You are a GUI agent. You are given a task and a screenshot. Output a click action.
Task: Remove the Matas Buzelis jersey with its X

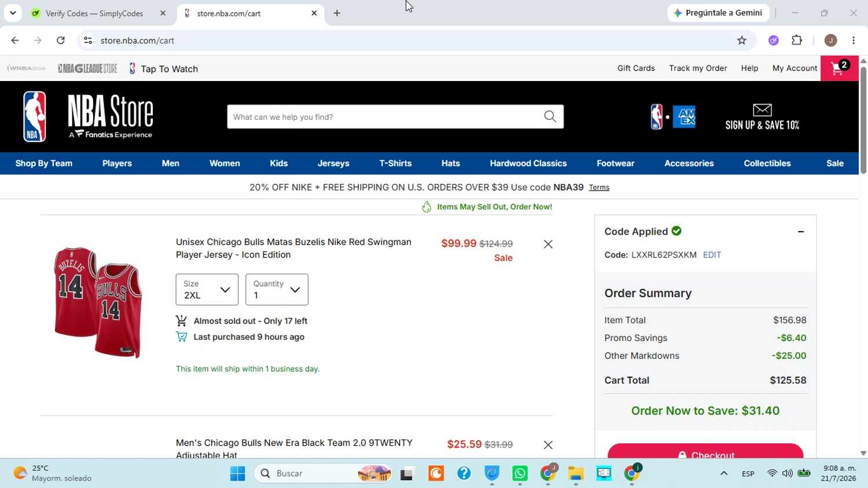point(548,244)
